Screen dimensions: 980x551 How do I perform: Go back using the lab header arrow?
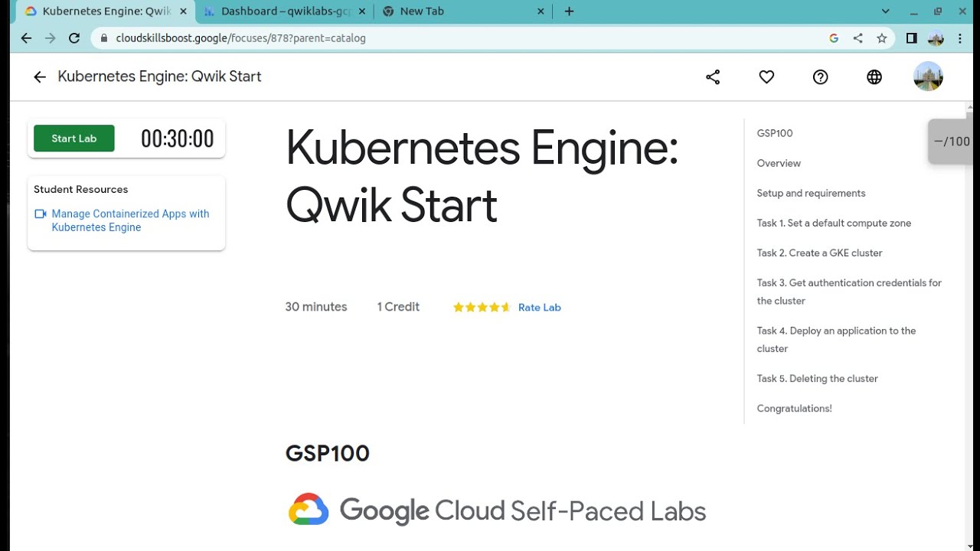tap(40, 77)
